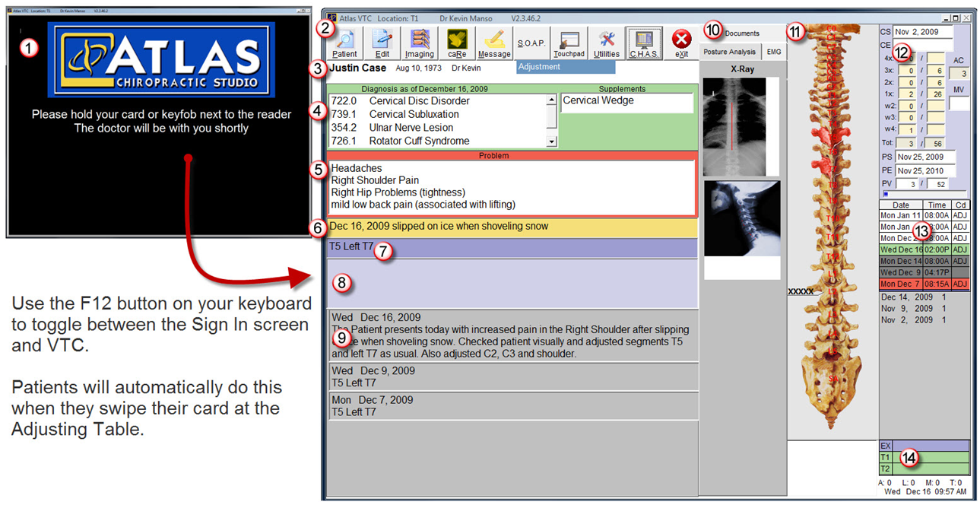This screenshot has width=980, height=505.
Task: Open the S.O.A.P. notes button
Action: [x=531, y=43]
